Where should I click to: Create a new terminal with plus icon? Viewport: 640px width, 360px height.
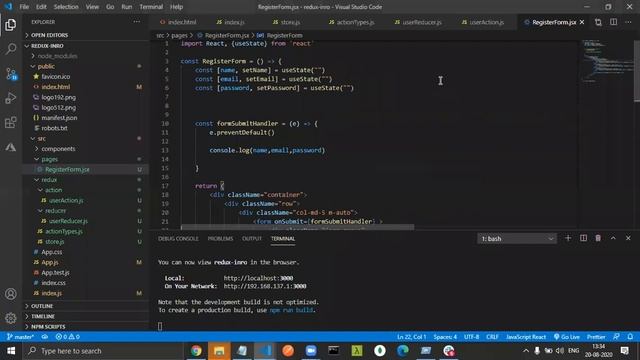(568, 238)
